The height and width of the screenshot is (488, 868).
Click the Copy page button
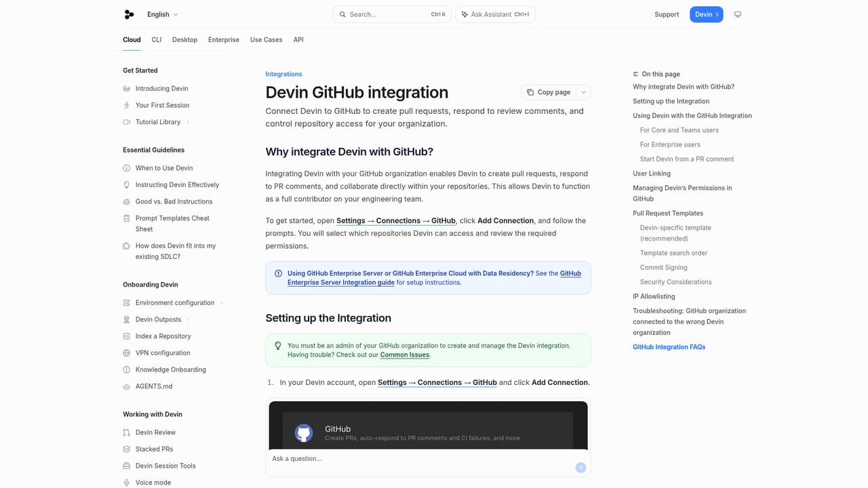[549, 92]
